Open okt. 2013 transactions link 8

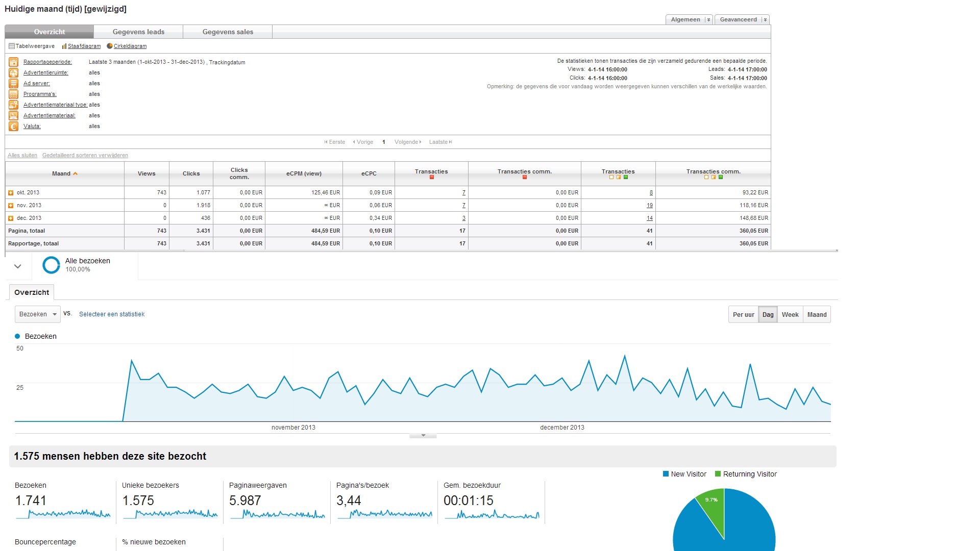click(x=651, y=193)
